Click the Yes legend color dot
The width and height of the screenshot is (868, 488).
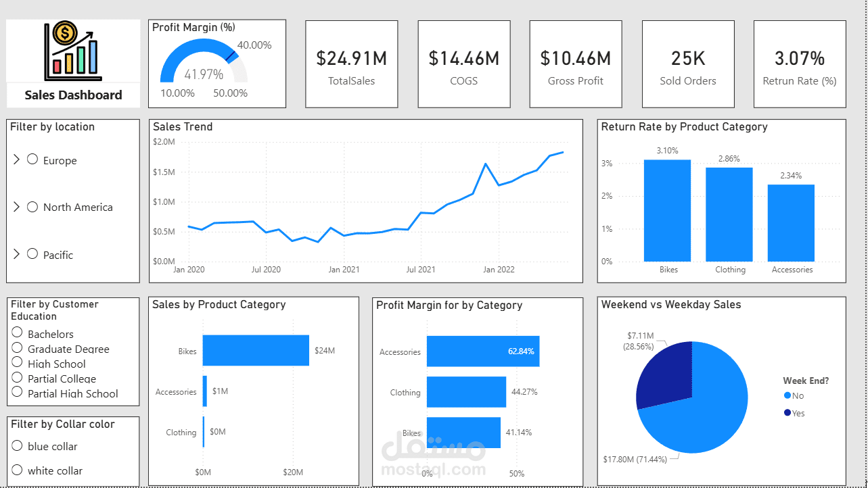click(787, 412)
